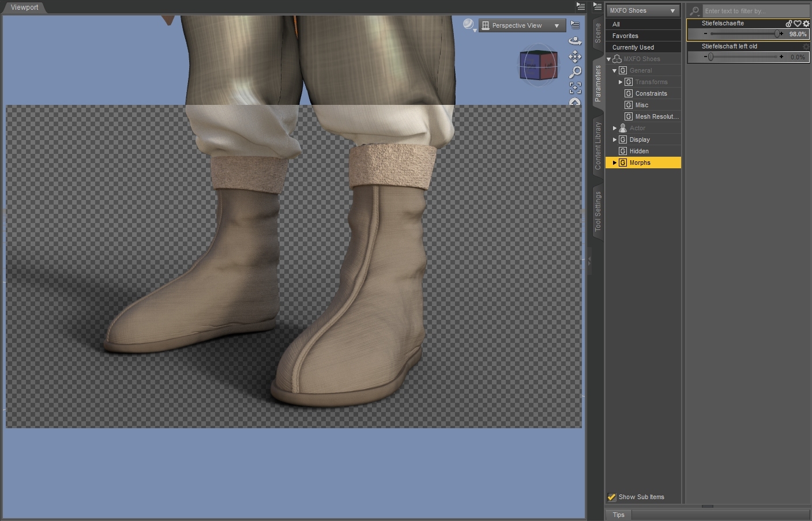Viewport: 812px width, 521px height.
Task: Click the orbit camera rotate icon
Action: (x=575, y=41)
